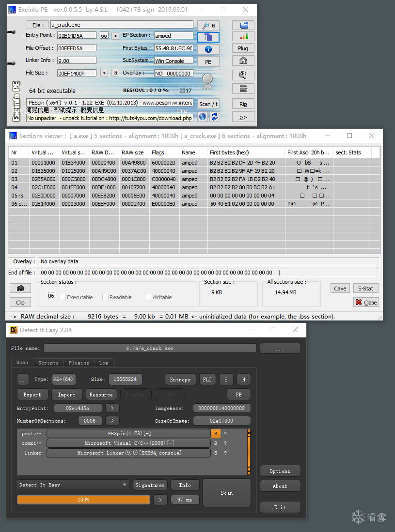
Task: Click the bar chart statistics icon
Action: 243,36
